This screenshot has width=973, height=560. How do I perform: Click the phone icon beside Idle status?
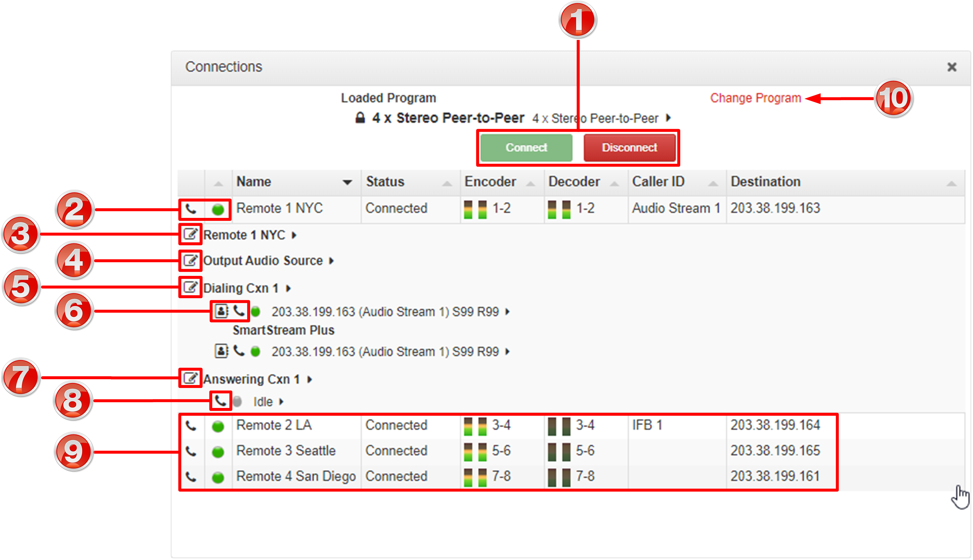(x=220, y=401)
